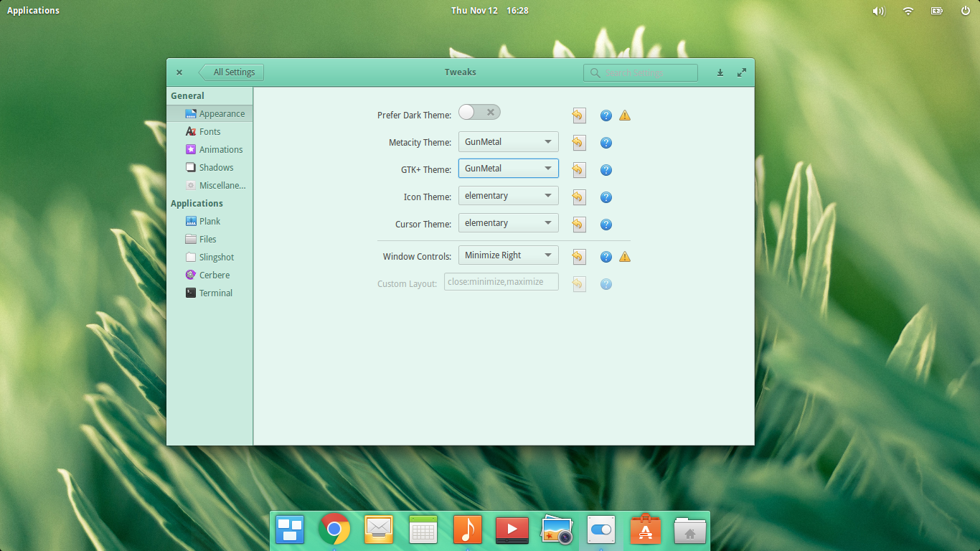
Task: Launch Google Chrome from the dock
Action: tap(334, 529)
